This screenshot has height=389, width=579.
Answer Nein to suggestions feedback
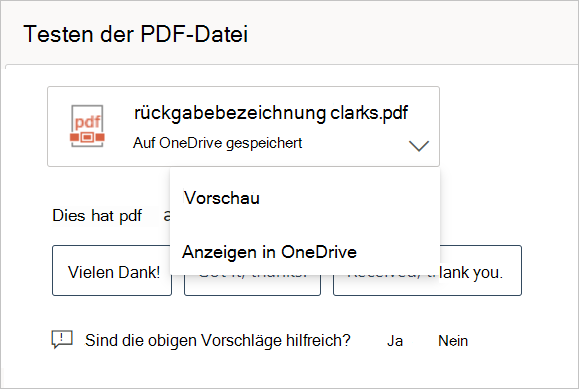[x=453, y=341]
